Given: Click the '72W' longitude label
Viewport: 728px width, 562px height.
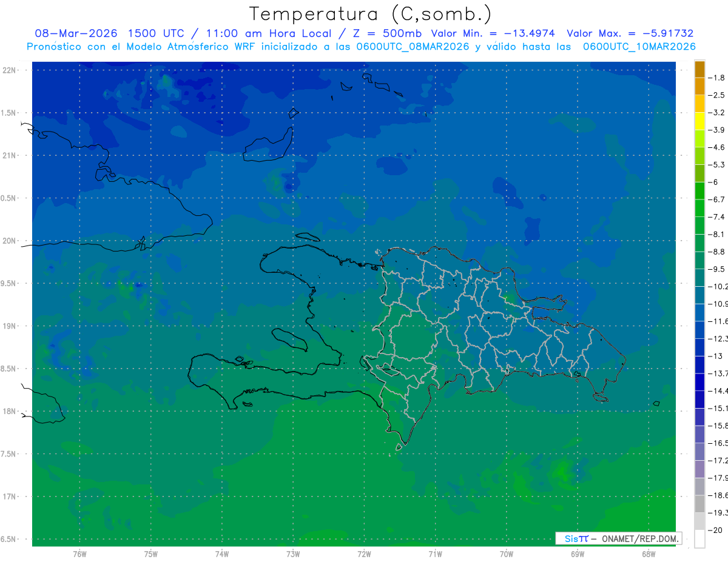Looking at the screenshot, I should pyautogui.click(x=364, y=554).
